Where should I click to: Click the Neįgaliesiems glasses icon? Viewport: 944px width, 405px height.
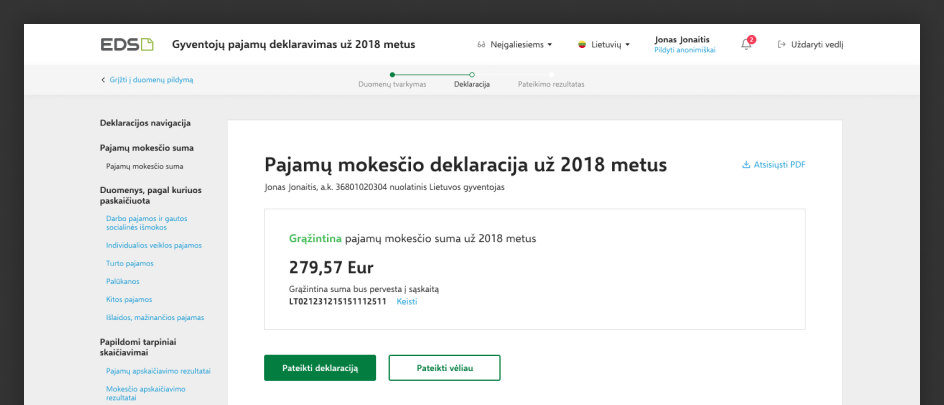coord(482,45)
